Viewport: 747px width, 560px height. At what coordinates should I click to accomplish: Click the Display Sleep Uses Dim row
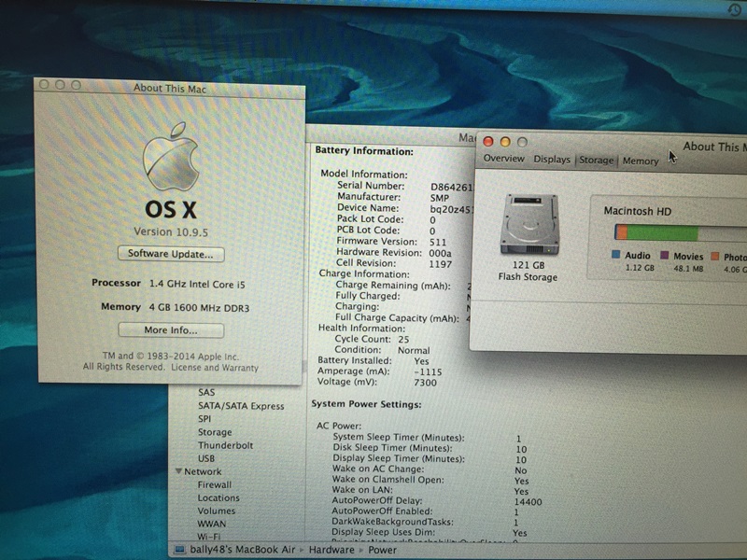(430, 532)
